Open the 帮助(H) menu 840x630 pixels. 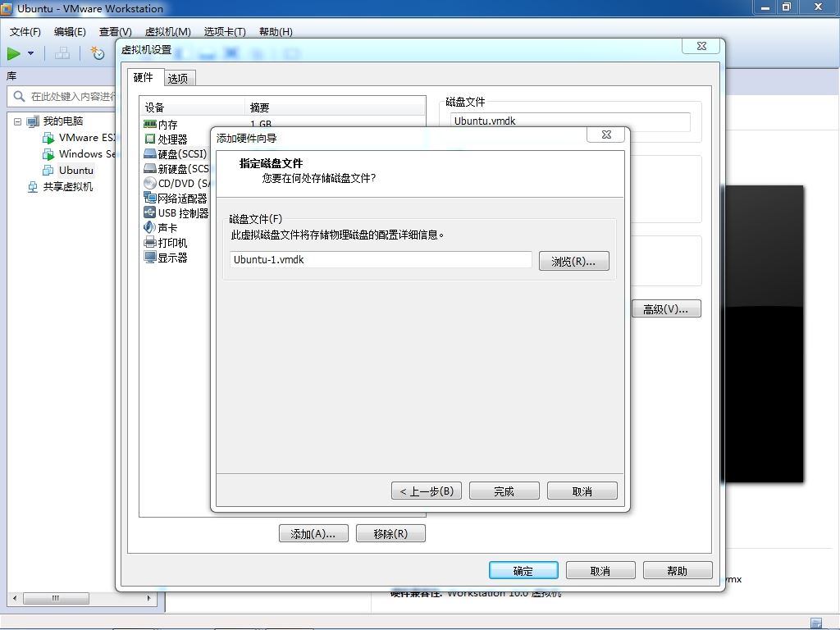pyautogui.click(x=276, y=32)
